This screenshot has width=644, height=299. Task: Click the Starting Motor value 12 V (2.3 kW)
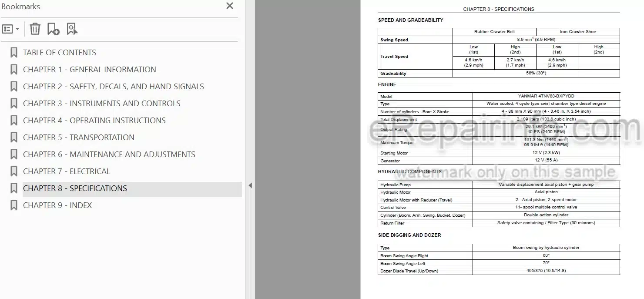coord(546,153)
